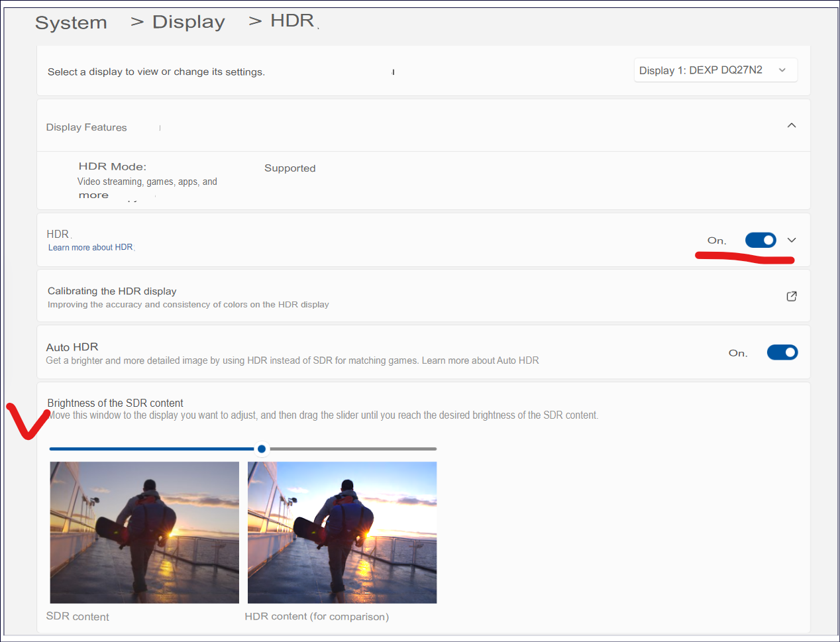Go back to System in breadcrumb
The image size is (840, 642).
coord(71,23)
